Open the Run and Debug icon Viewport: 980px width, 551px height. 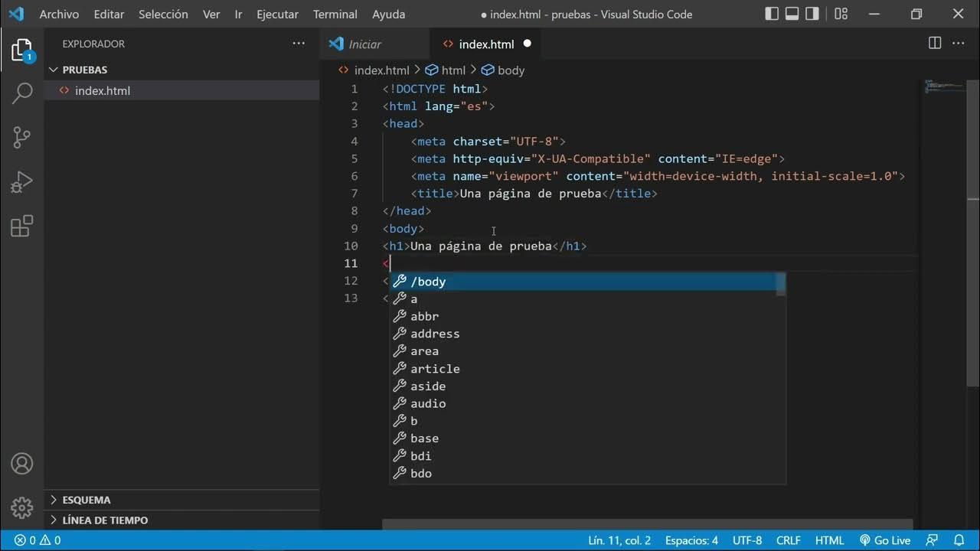point(22,181)
